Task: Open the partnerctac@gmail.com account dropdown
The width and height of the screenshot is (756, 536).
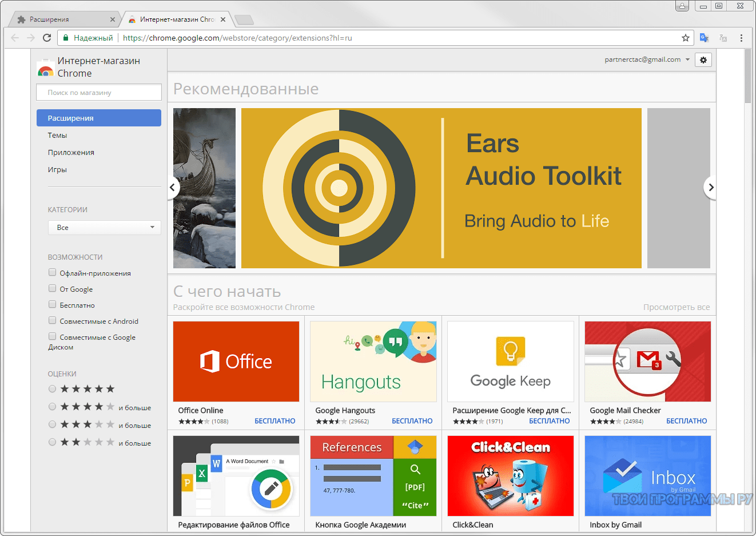Action: [647, 59]
